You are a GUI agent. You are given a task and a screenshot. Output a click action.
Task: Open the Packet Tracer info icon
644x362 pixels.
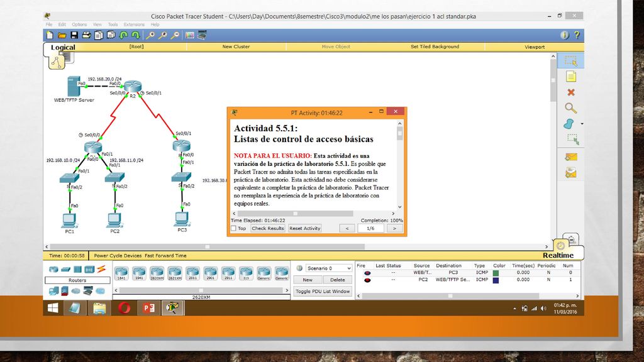[565, 35]
